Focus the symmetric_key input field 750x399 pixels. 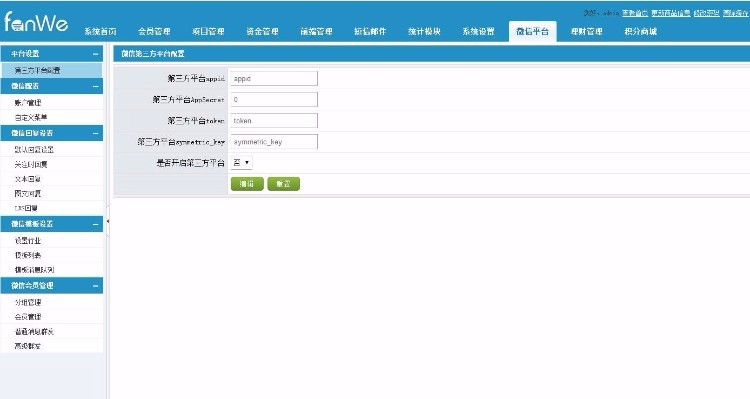tap(274, 142)
